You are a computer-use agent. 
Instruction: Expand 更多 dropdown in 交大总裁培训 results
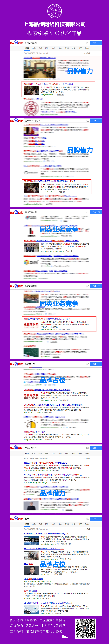pos(87,48)
